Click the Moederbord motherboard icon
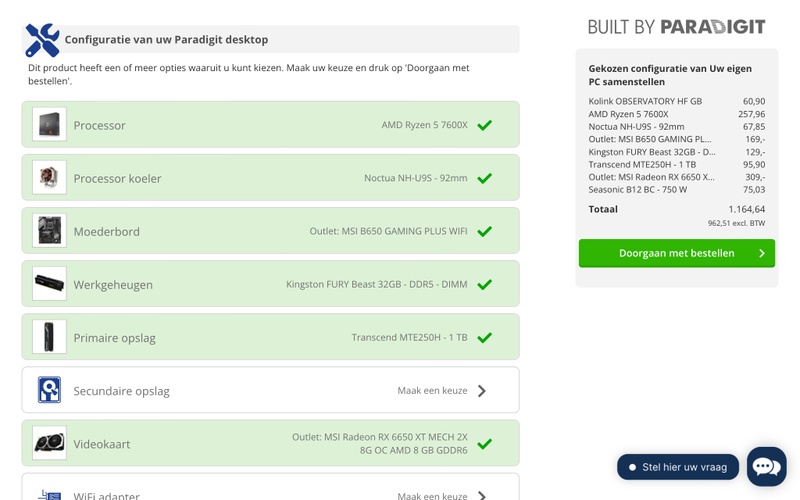Image resolution: width=800 pixels, height=500 pixels. coord(49,231)
